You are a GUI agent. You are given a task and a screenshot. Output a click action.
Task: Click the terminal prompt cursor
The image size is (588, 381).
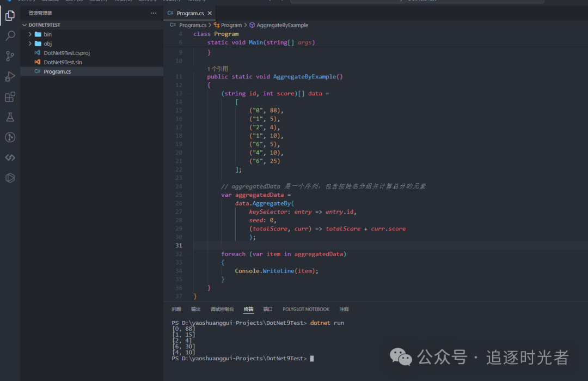312,359
